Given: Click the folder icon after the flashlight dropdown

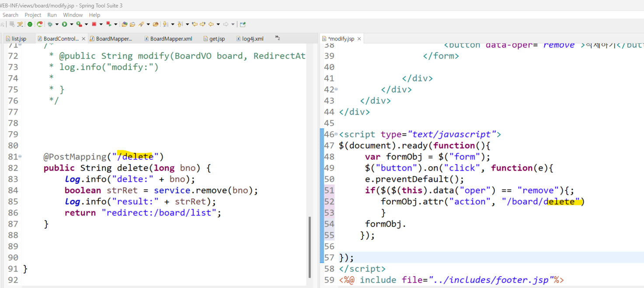Looking at the screenshot, I should click(155, 24).
